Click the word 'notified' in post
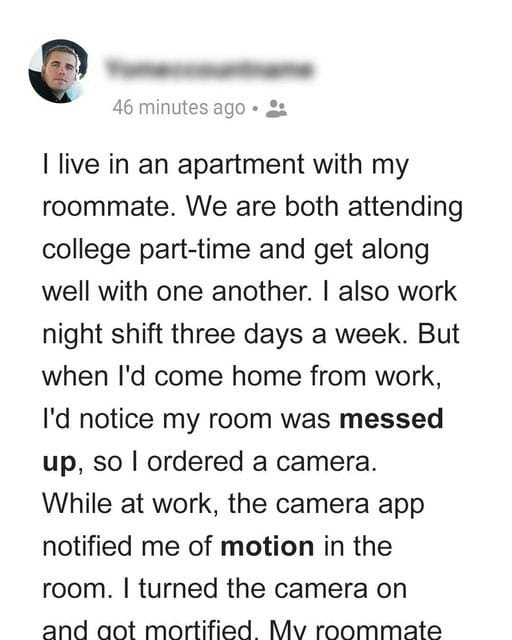 [x=87, y=547]
